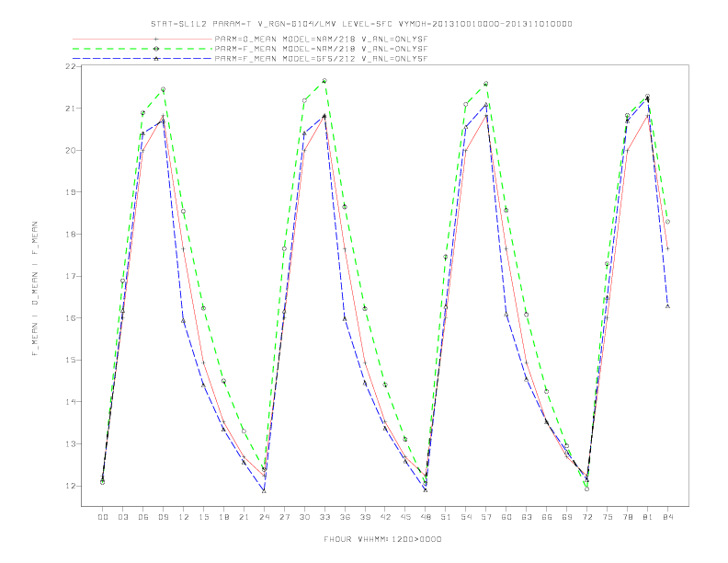Click the x-axis tick label 63
This screenshot has height=563, width=728.
(x=527, y=517)
